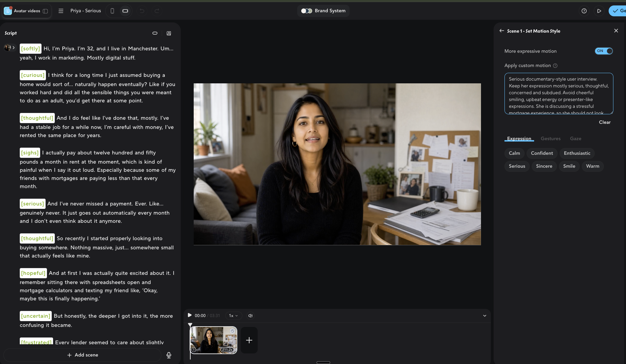Preview the video with top play icon
Screen dimensions: 626x364
[599, 11]
